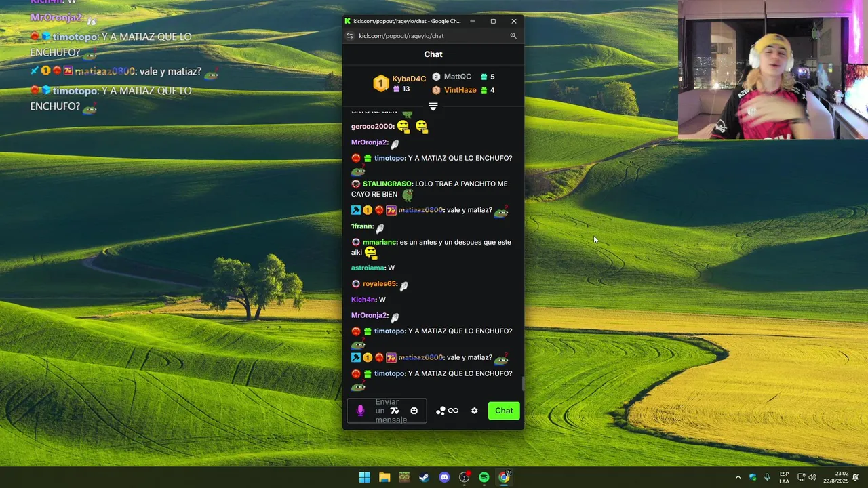Click the tray microphone icon
This screenshot has height=488, width=868.
pyautogui.click(x=767, y=477)
